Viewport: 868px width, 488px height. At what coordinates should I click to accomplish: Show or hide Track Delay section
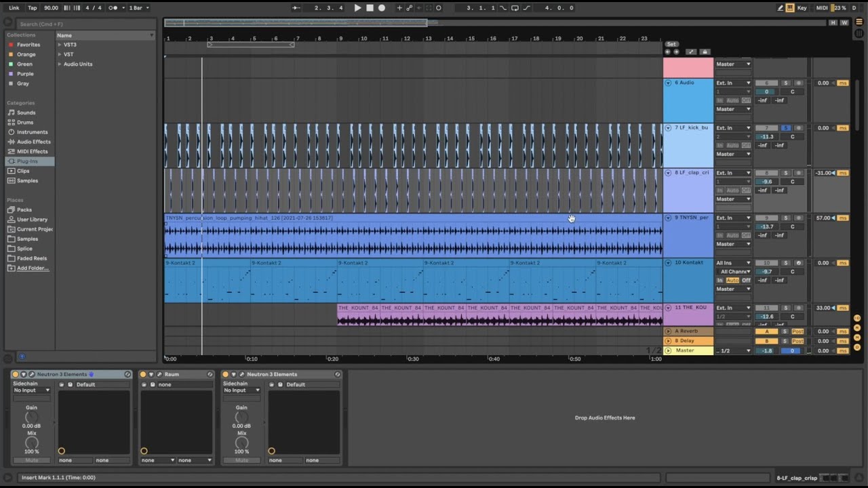click(x=857, y=346)
